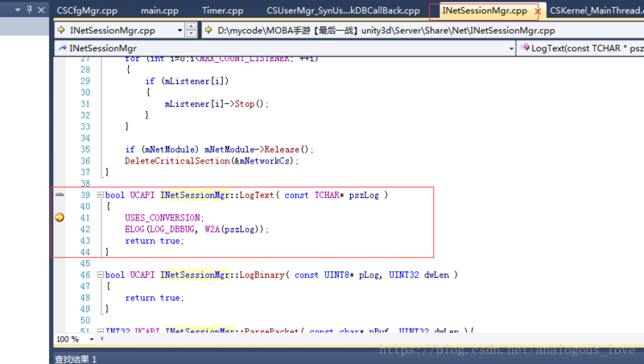Toggle auto-hide pin on side panel
The image size is (644, 364).
(30, 9)
